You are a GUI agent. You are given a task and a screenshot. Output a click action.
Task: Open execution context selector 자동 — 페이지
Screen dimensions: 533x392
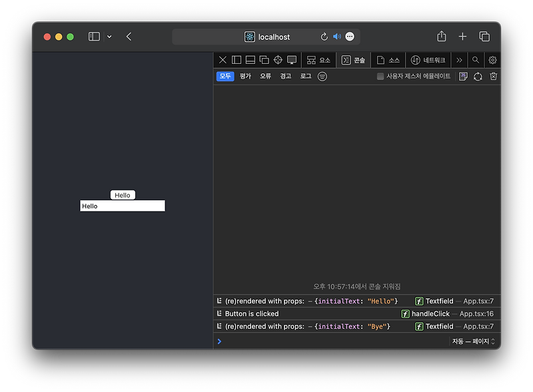pos(474,341)
